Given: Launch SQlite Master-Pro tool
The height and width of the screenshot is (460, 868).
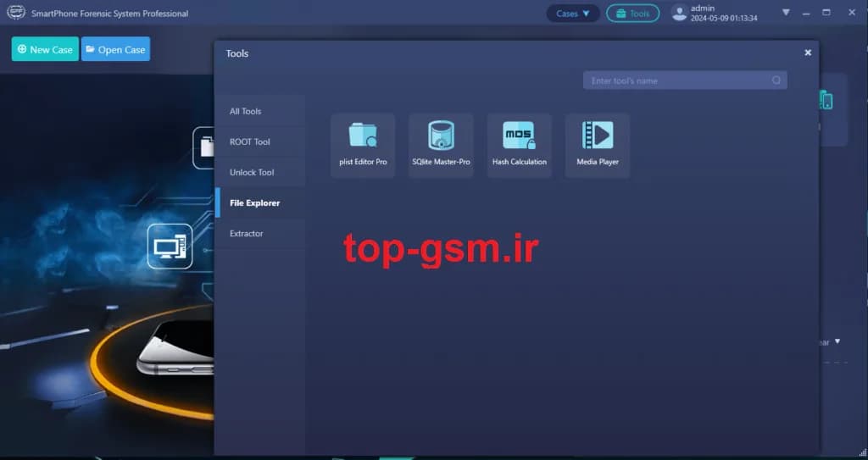Looking at the screenshot, I should tap(441, 145).
